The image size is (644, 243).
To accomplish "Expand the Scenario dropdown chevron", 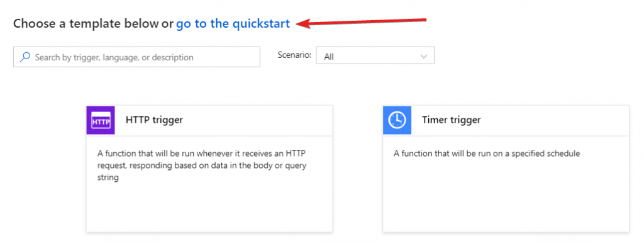I will (x=424, y=57).
